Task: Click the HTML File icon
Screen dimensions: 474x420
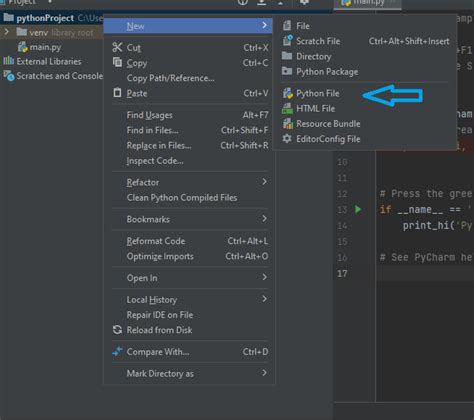Action: tap(287, 108)
